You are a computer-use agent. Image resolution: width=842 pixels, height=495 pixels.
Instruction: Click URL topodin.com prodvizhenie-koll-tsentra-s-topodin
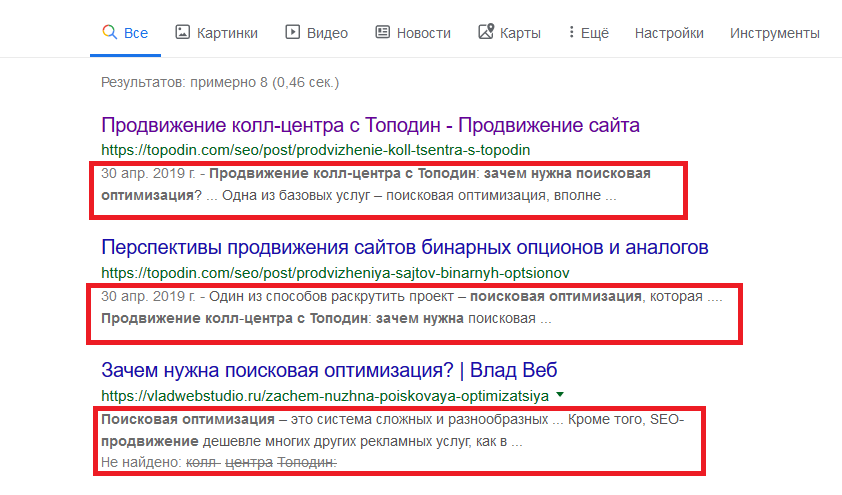316,150
